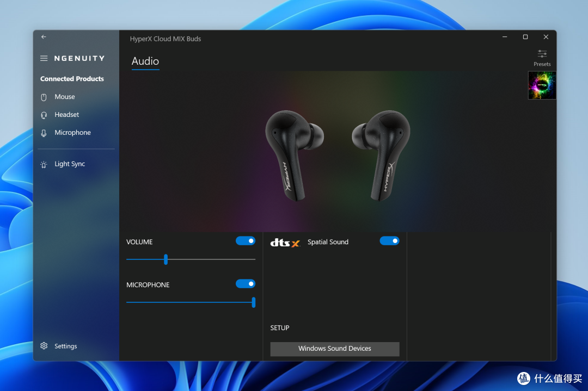Screen dimensions: 588x391
Task: Click the microphone icon in sidebar
Action: (x=44, y=133)
